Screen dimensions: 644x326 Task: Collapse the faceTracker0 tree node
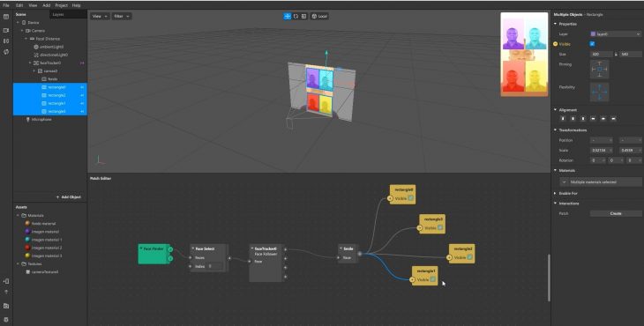[x=30, y=63]
